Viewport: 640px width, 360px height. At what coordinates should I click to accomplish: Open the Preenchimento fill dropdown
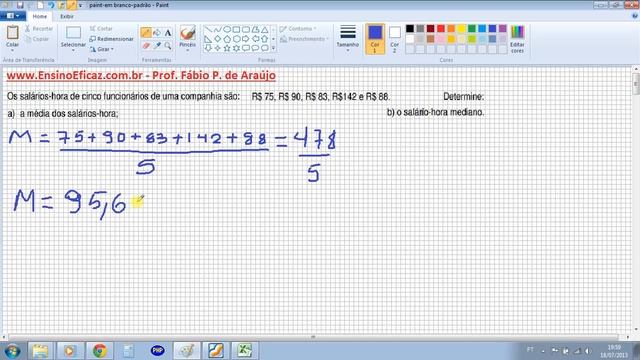click(304, 39)
